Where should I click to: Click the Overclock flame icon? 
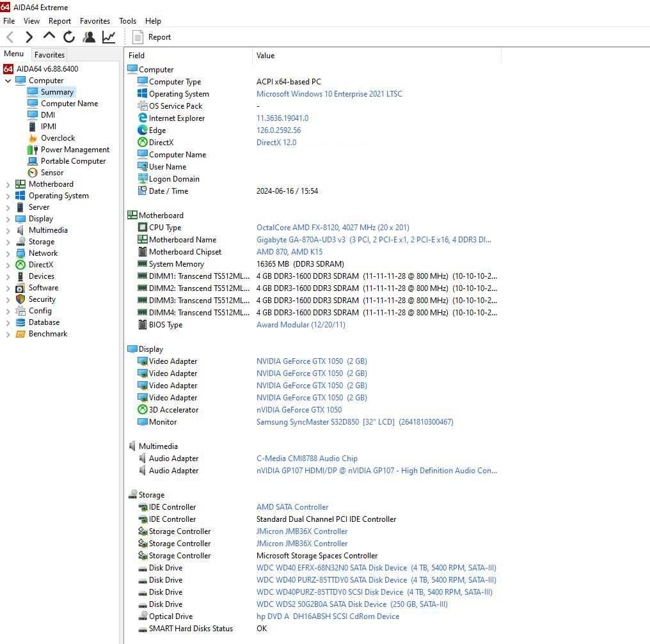(x=33, y=138)
